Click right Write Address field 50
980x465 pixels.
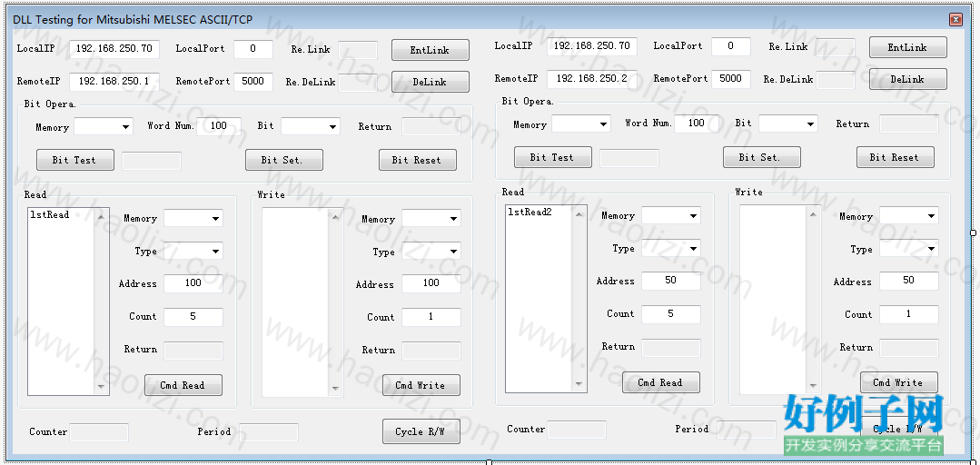pyautogui.click(x=909, y=281)
